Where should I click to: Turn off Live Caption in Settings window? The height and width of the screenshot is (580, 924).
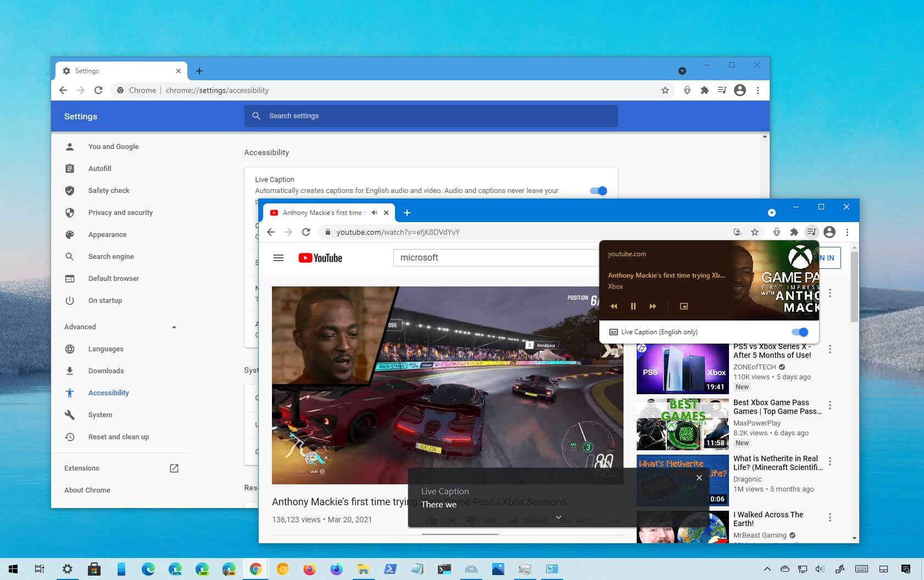[x=598, y=191]
